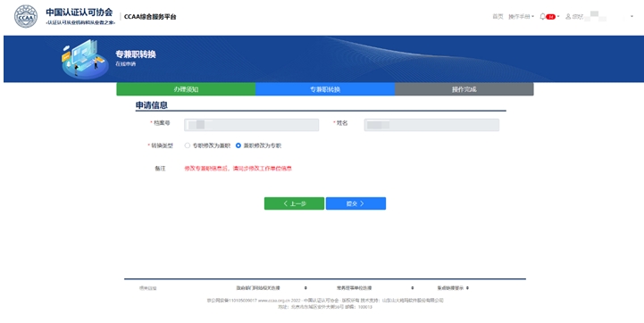644x323 pixels.
Task: Click the green 上一步 button
Action: click(x=294, y=203)
